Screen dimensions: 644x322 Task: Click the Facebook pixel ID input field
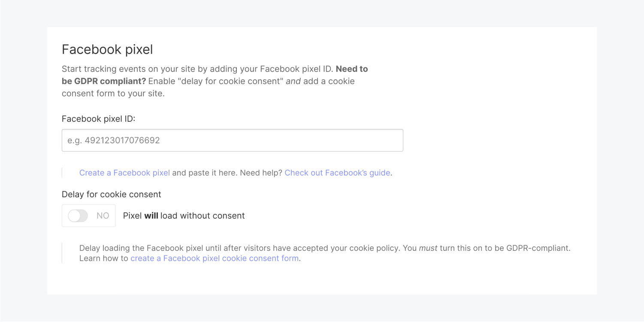point(232,140)
